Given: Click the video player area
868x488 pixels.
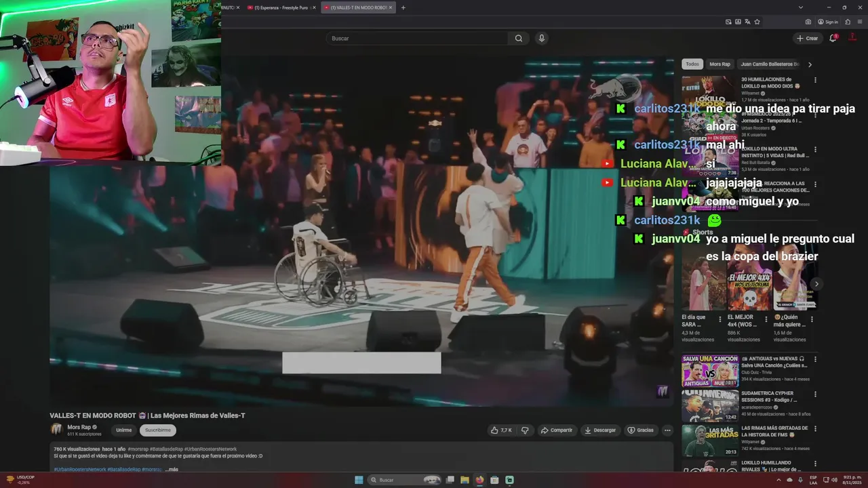Looking at the screenshot, I should (361, 230).
